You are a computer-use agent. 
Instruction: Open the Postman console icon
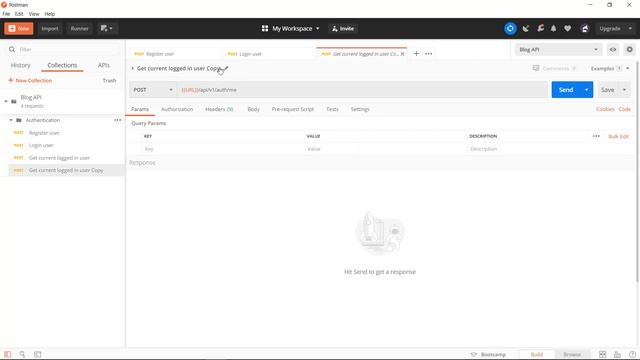[38, 354]
